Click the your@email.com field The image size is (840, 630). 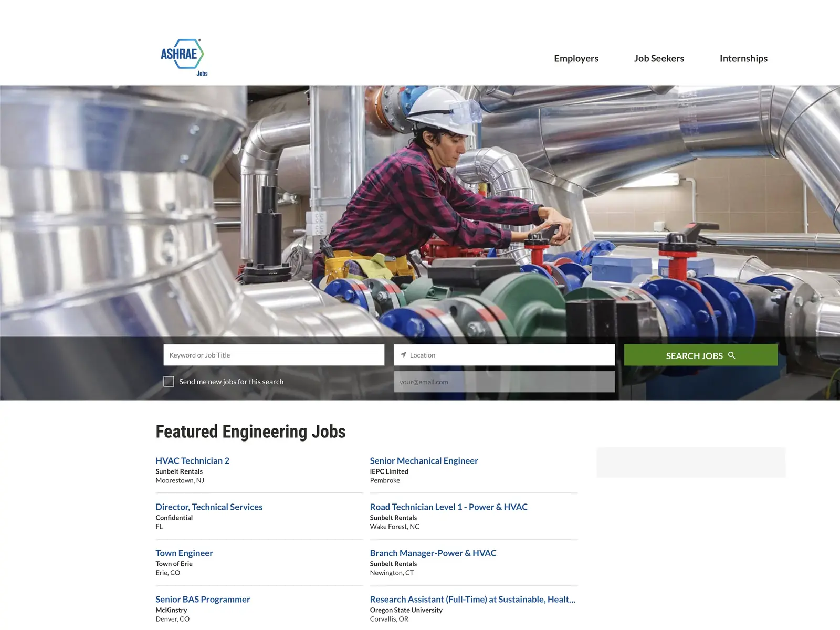point(504,382)
